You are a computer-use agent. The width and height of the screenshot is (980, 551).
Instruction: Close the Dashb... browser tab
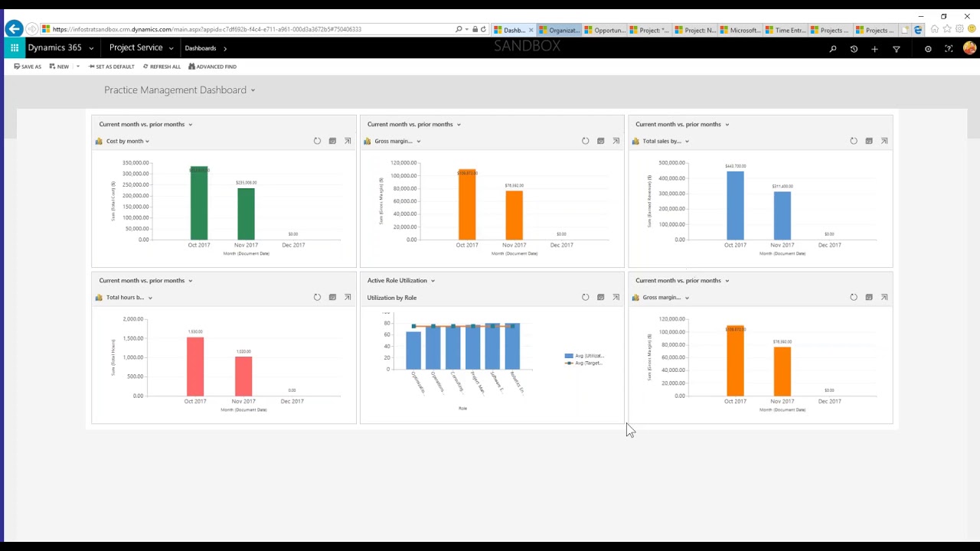tap(531, 30)
